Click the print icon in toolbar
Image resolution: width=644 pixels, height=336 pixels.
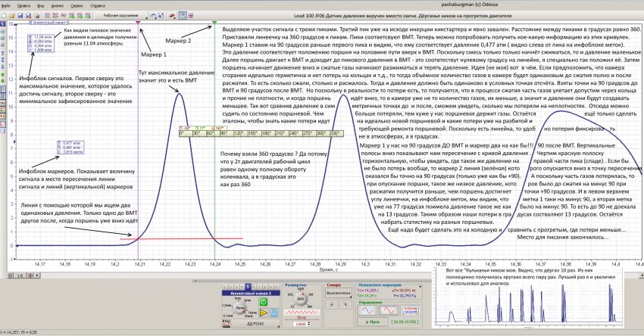click(x=37, y=16)
